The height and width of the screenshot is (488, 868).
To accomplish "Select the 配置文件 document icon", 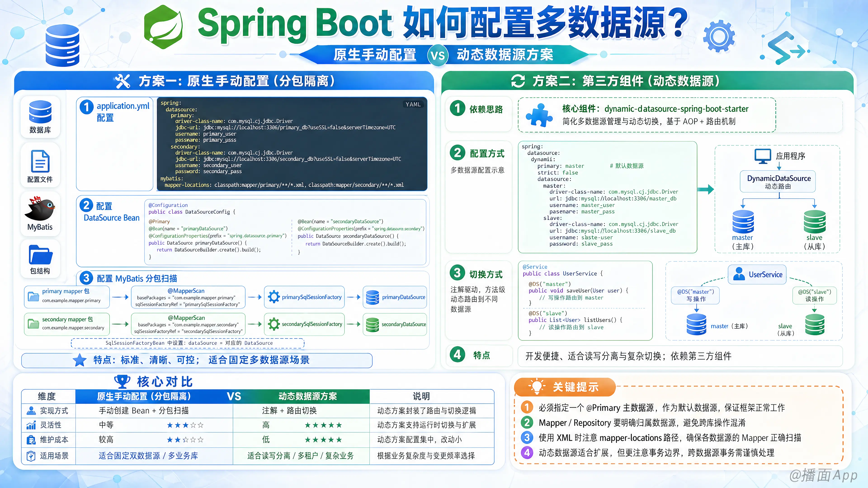I will [x=40, y=161].
